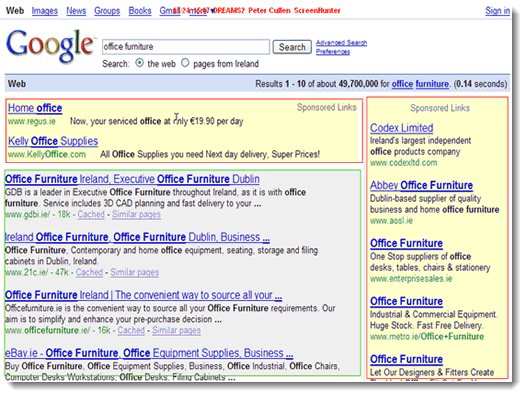Click 'furniture' link in results header
The height and width of the screenshot is (397, 527).
(432, 84)
